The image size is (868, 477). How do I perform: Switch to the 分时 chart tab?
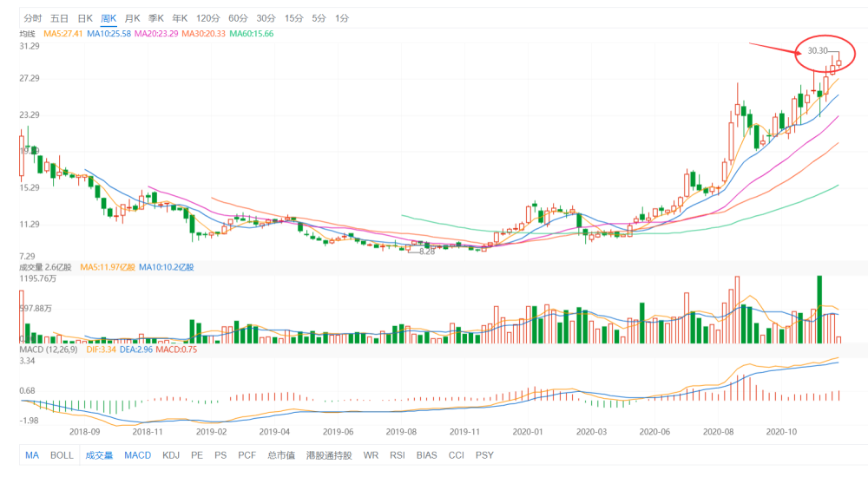32,17
